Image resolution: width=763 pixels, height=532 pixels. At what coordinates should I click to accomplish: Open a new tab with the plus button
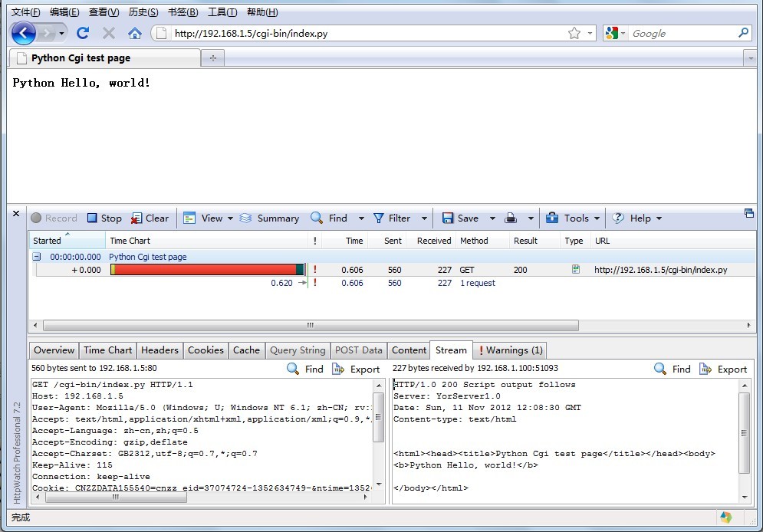(x=212, y=57)
